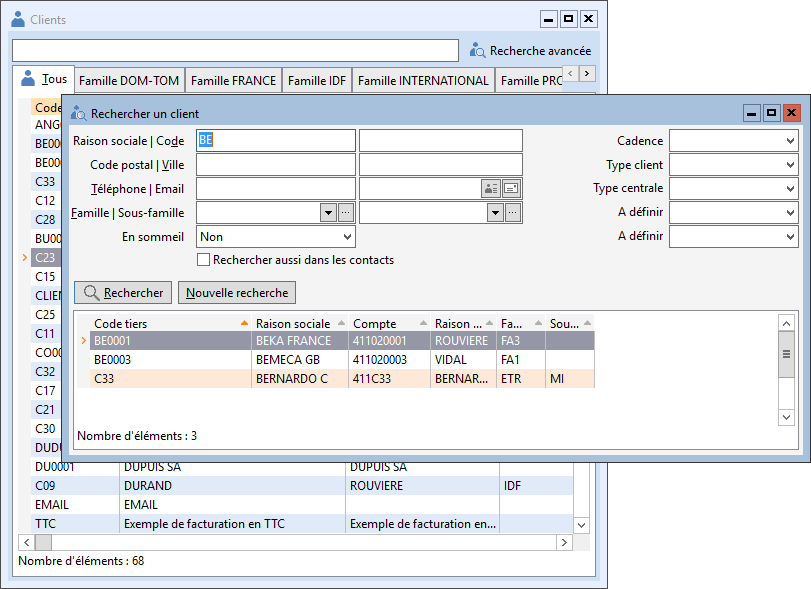
Task: Switch to the Tous tab
Action: click(44, 79)
